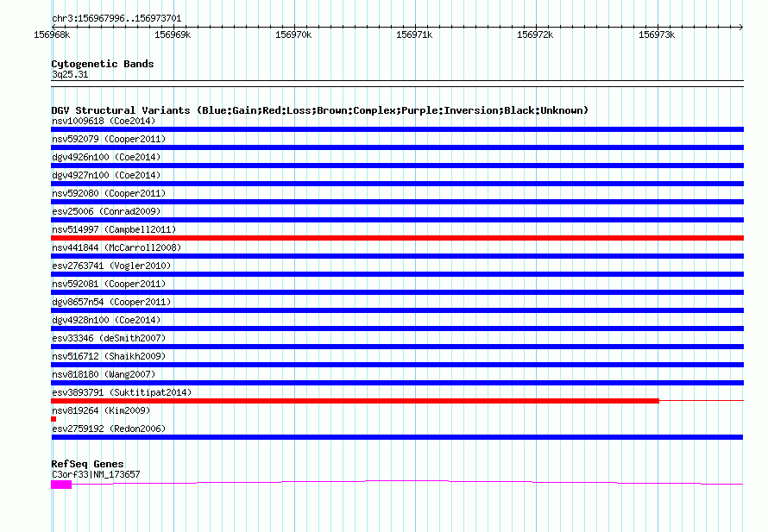The width and height of the screenshot is (768, 532).
Task: Select the nsv818180 (Wang2007) variant label
Action: (x=103, y=374)
